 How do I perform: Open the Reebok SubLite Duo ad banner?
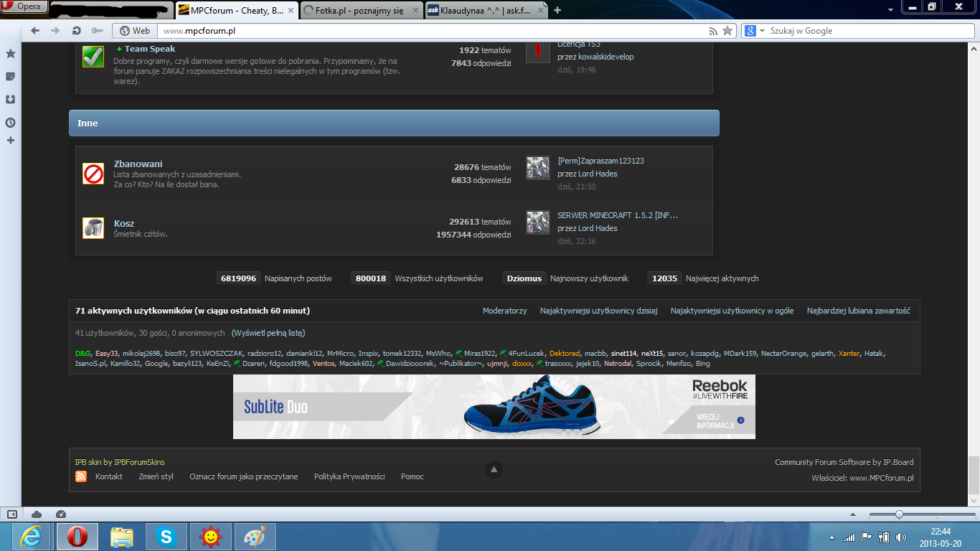[x=494, y=407]
